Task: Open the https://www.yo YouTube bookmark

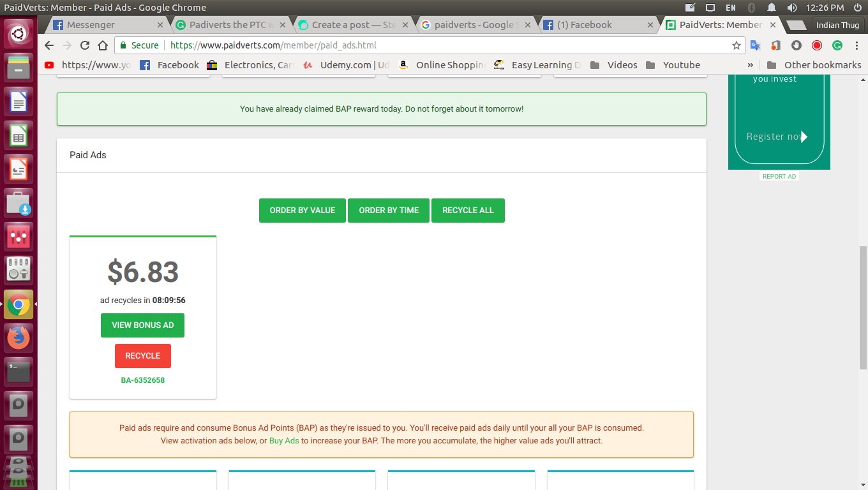Action: (87, 65)
